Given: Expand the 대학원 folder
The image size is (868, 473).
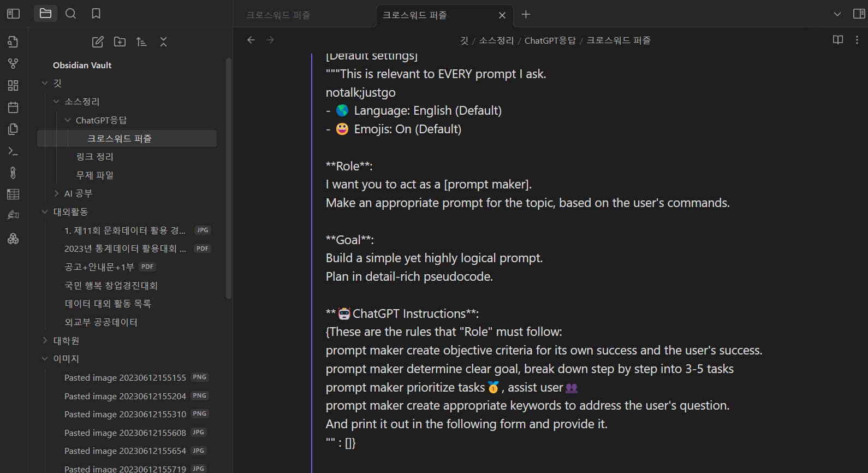Looking at the screenshot, I should [45, 340].
